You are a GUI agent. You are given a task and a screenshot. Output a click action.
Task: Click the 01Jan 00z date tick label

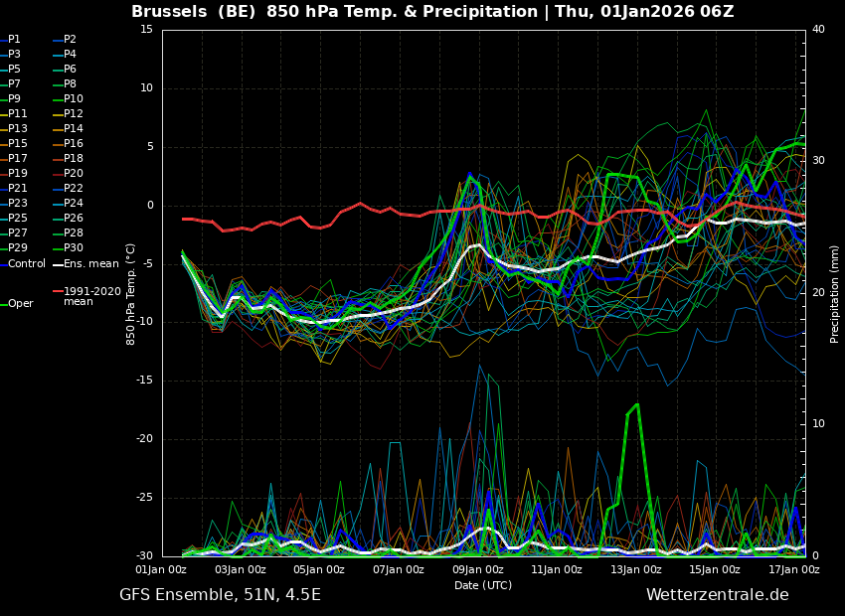click(162, 569)
